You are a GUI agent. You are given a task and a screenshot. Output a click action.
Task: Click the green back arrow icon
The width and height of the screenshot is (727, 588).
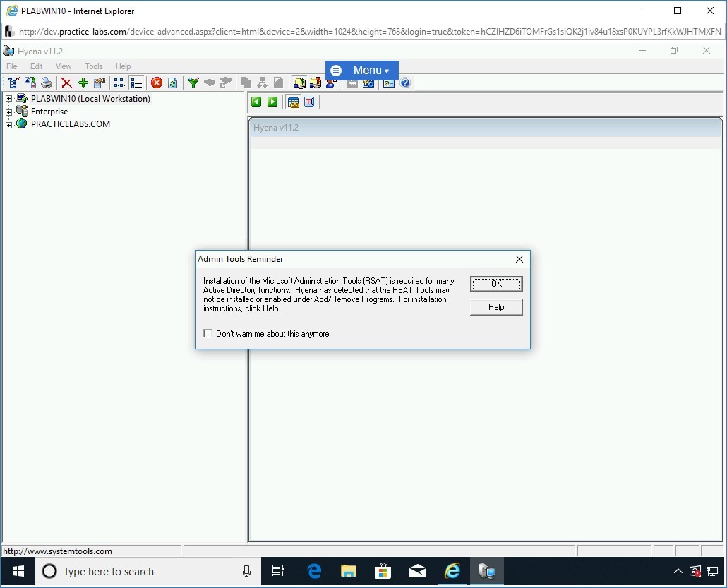click(256, 102)
